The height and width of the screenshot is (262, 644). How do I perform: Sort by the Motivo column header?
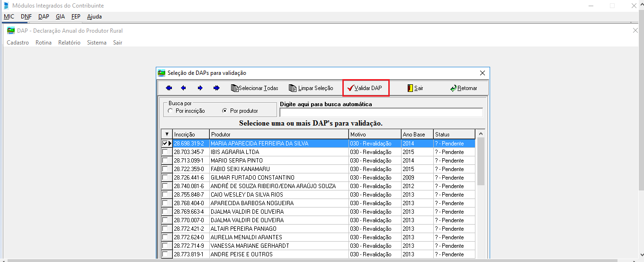click(x=375, y=135)
